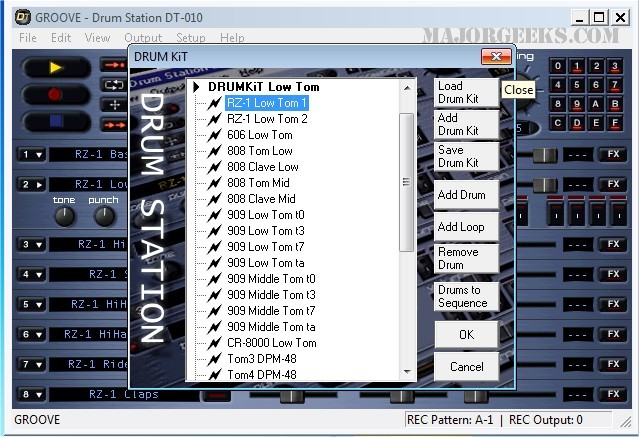The image size is (639, 437).
Task: Open the Output menu
Action: click(x=143, y=38)
